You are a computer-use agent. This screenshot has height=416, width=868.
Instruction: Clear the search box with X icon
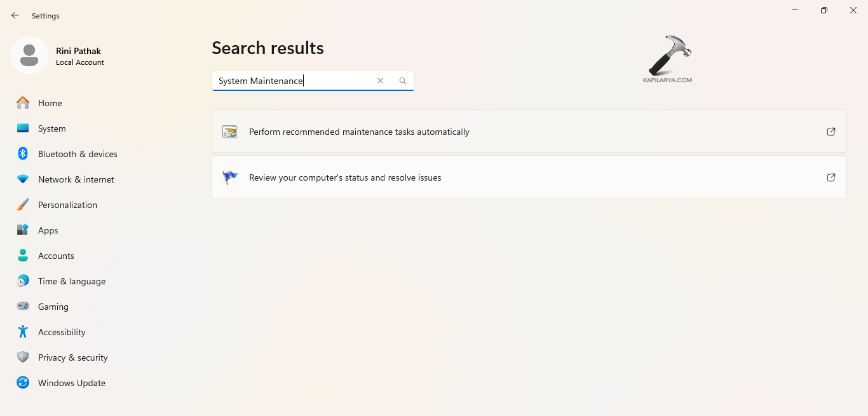pos(381,81)
